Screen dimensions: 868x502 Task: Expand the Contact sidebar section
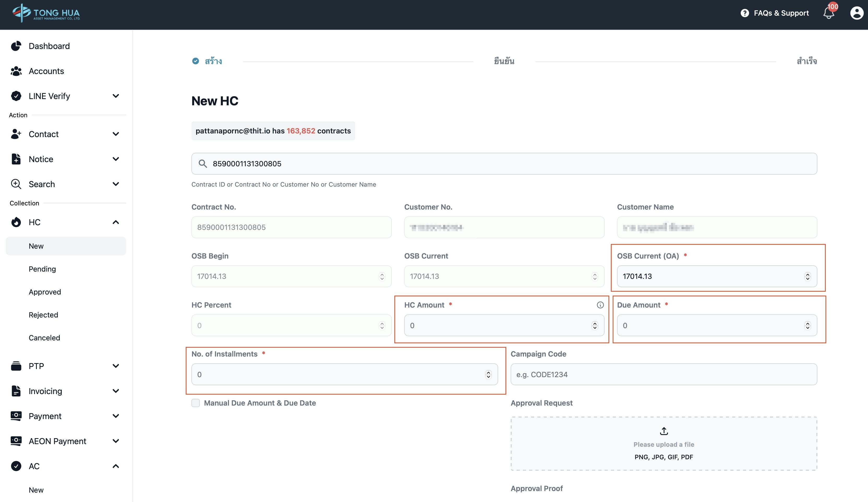[116, 134]
